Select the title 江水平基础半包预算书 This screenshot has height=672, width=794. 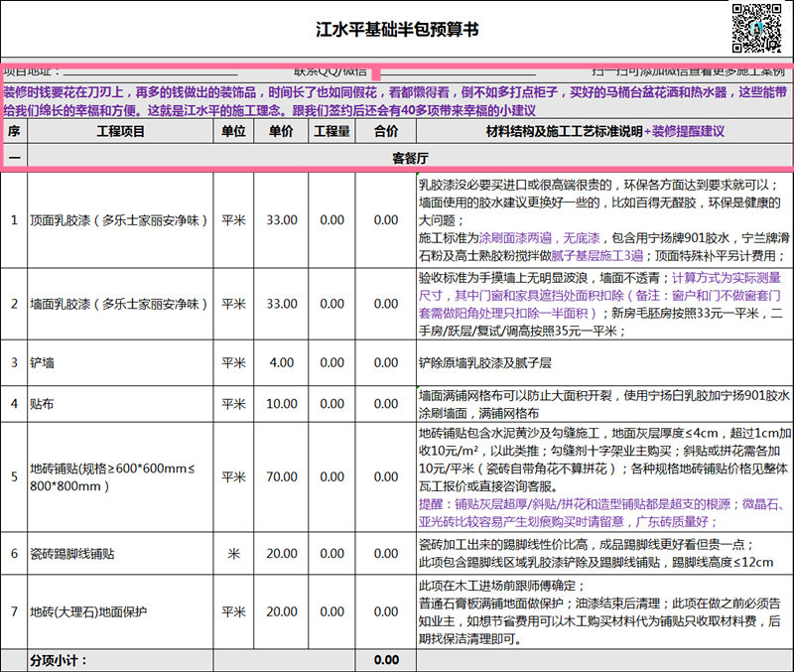tap(397, 30)
